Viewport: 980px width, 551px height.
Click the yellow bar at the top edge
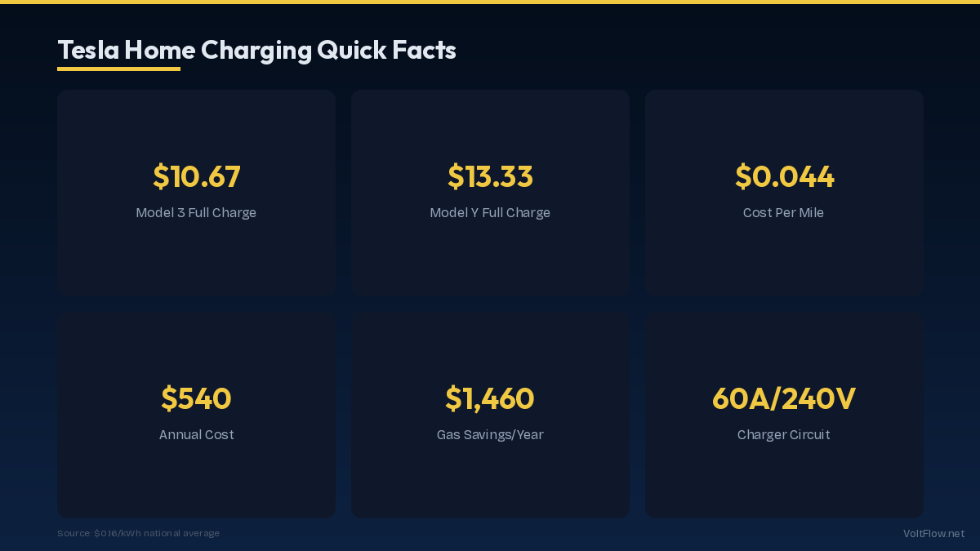tap(490, 2)
